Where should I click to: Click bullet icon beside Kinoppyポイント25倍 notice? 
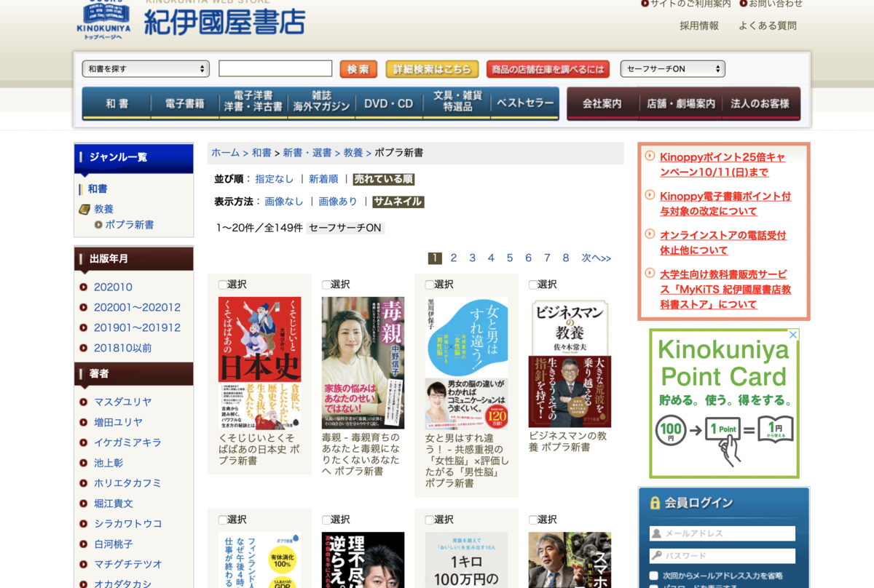tap(650, 156)
